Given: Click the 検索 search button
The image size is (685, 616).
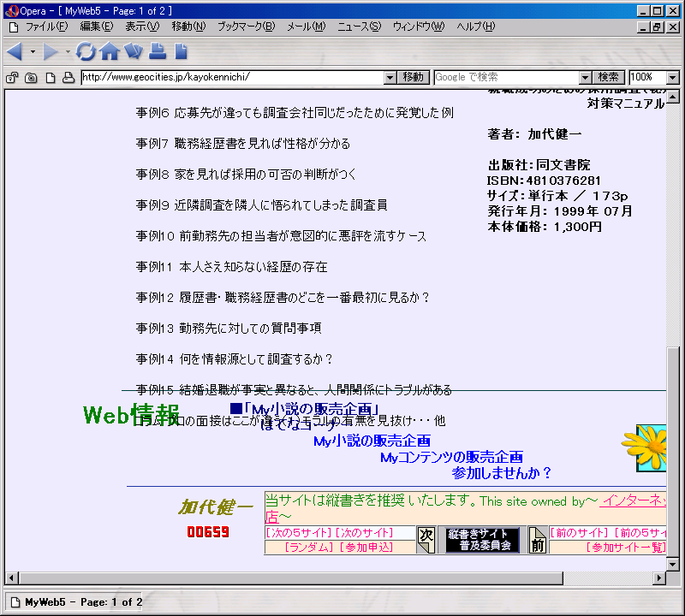Looking at the screenshot, I should [x=609, y=78].
